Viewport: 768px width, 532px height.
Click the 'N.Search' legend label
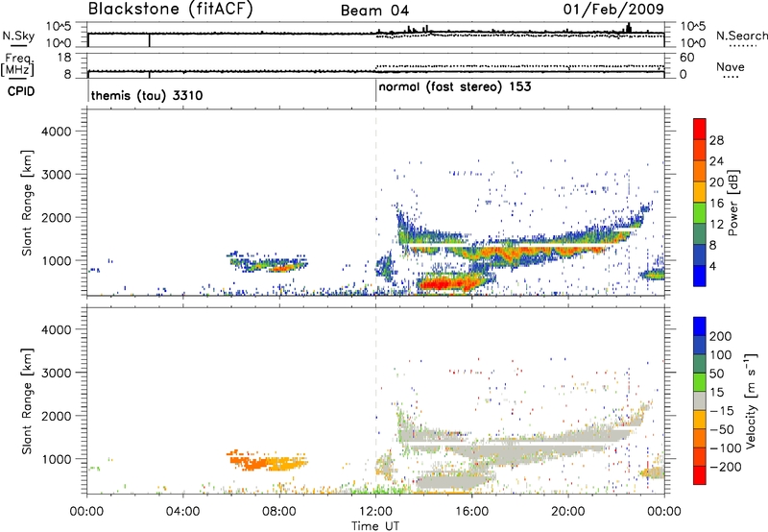(741, 36)
